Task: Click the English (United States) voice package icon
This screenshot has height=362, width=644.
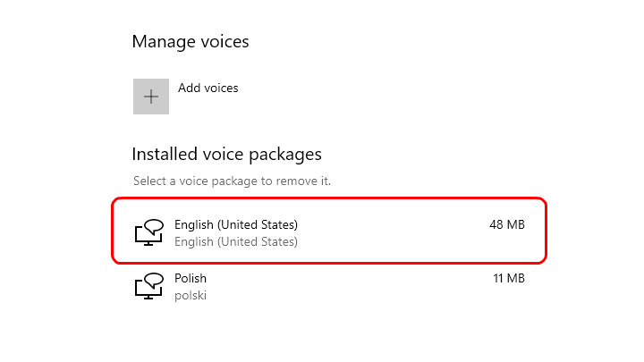Action: tap(149, 232)
